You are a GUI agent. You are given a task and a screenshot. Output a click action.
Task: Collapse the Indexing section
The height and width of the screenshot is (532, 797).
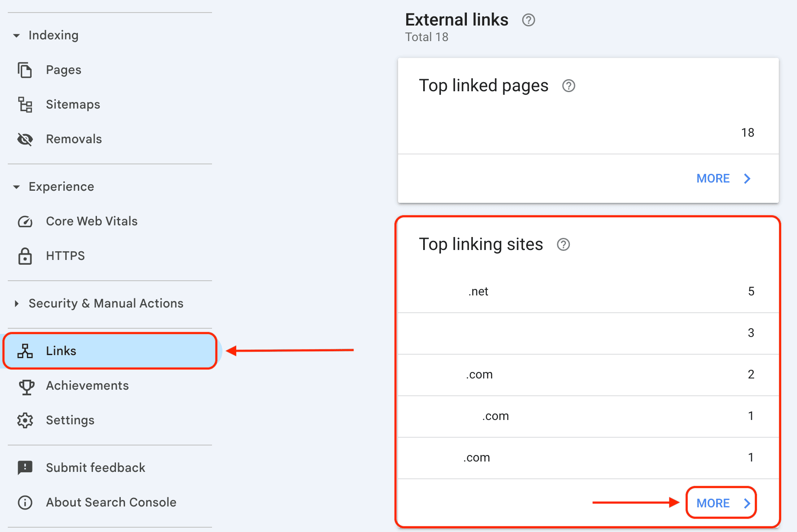coord(16,35)
